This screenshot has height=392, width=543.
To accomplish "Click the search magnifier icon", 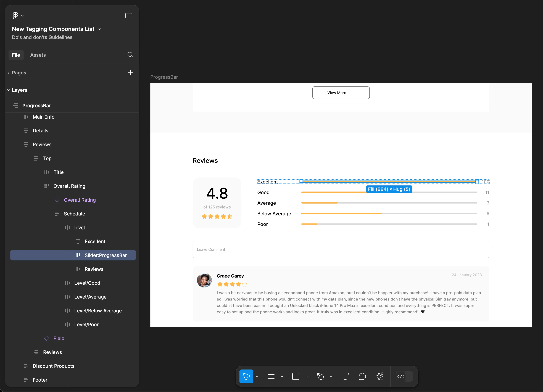I will 130,55.
